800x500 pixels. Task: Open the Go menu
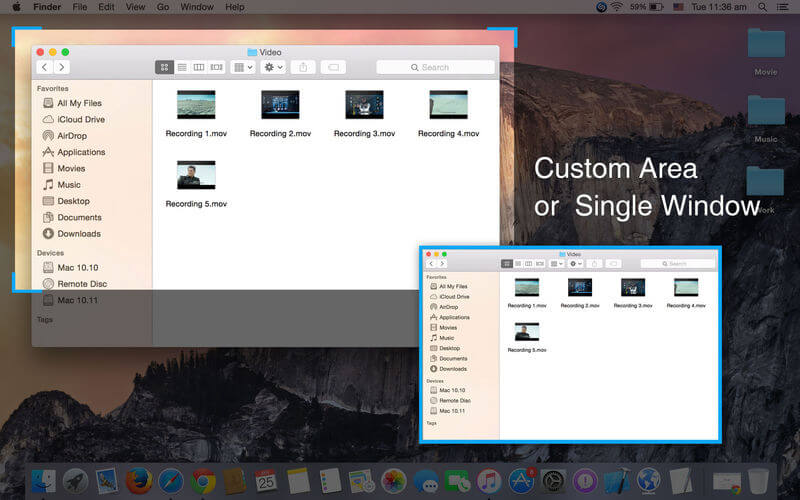click(x=163, y=7)
